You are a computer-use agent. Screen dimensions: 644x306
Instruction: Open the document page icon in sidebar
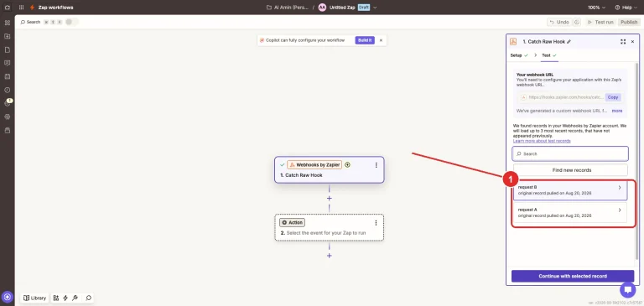click(x=7, y=49)
